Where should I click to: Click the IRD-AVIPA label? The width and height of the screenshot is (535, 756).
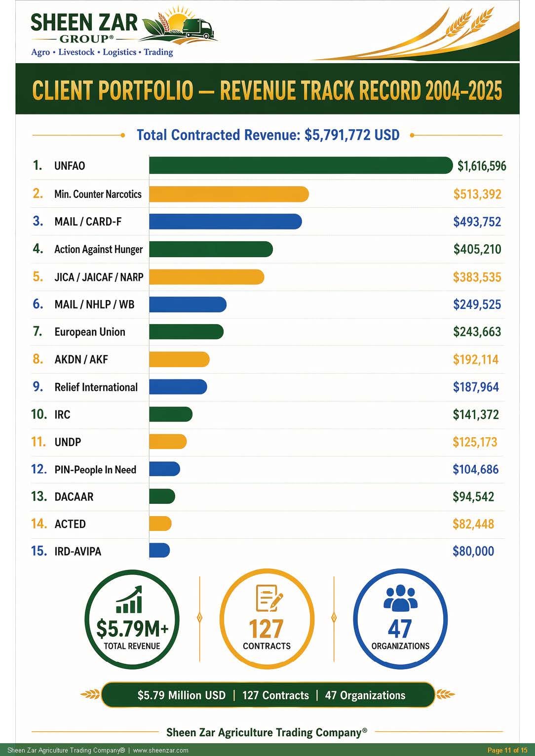78,552
